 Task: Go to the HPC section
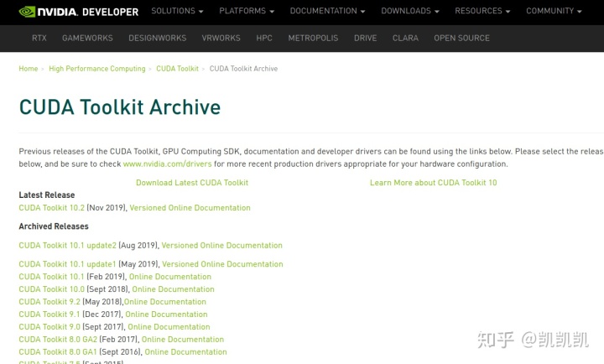(264, 38)
